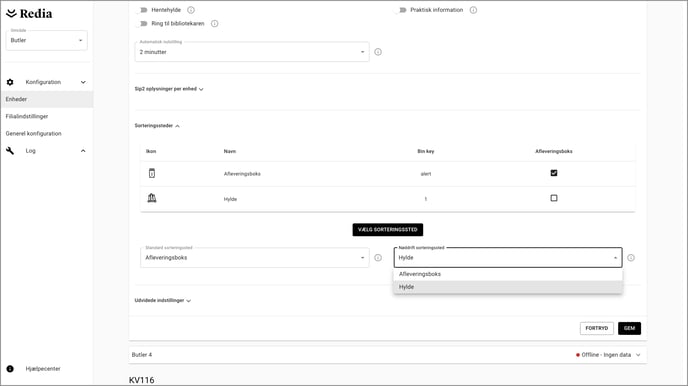This screenshot has width=688, height=386.
Task: Click the red offline status dot
Action: 578,355
